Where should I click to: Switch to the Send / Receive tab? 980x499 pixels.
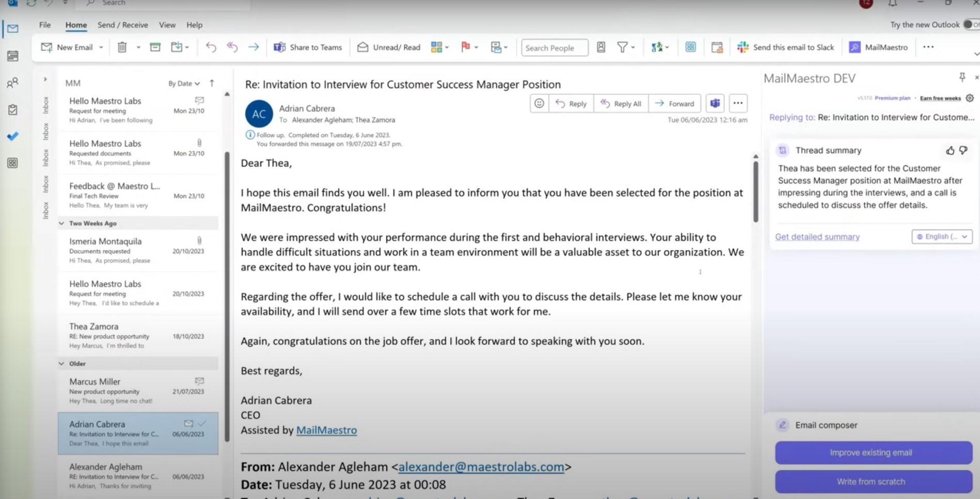tap(123, 25)
